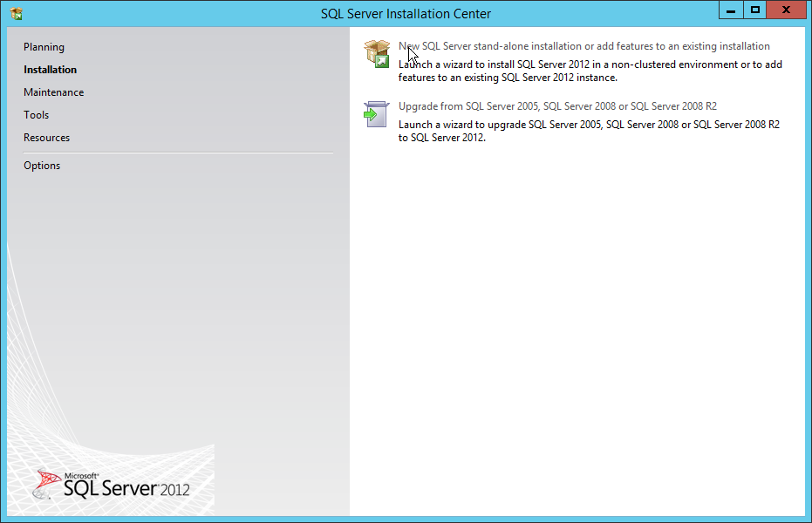Click the red SQL Server logo emblem

(49, 480)
